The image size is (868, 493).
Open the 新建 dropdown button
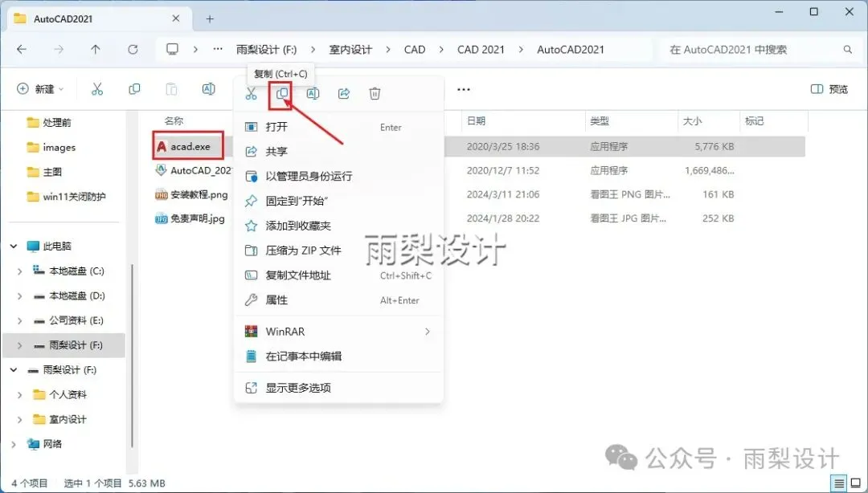tap(40, 89)
